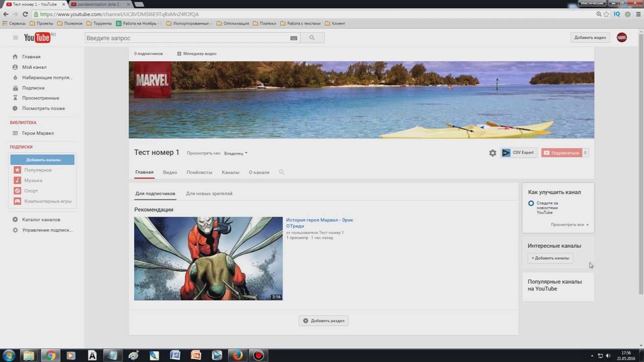Viewport: 644px width, 362px height.
Task: Open video title История героя Марвел
Action: [x=319, y=223]
